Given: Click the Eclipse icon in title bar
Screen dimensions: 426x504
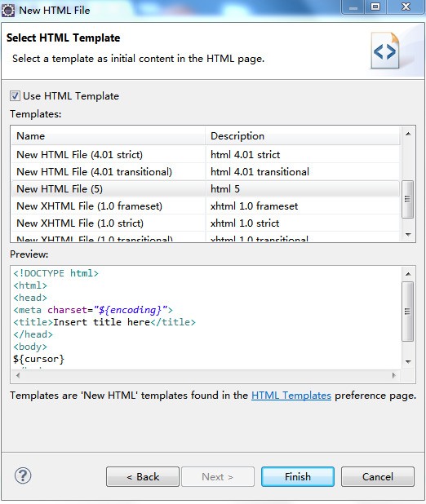Looking at the screenshot, I should 8,11.
